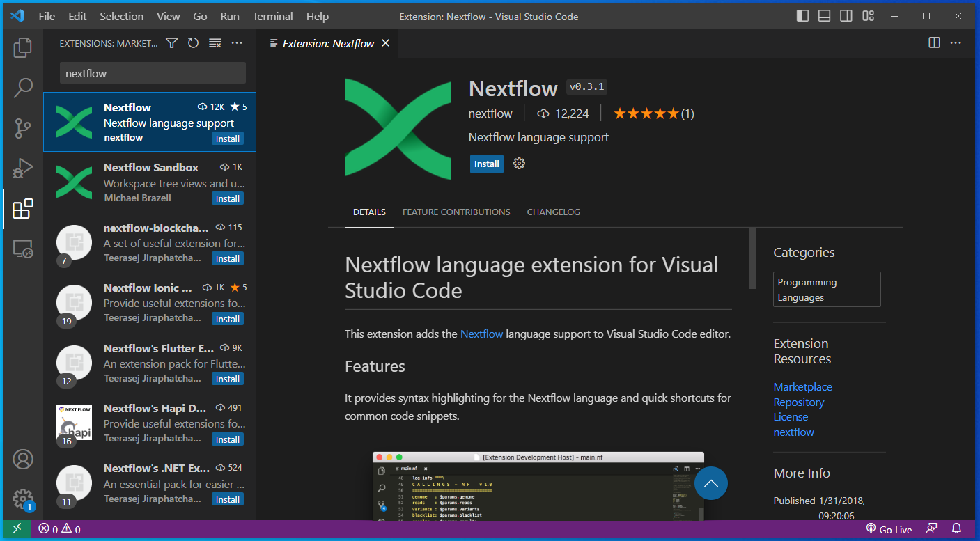The width and height of the screenshot is (980, 541).
Task: Refresh the extensions list
Action: (194, 43)
